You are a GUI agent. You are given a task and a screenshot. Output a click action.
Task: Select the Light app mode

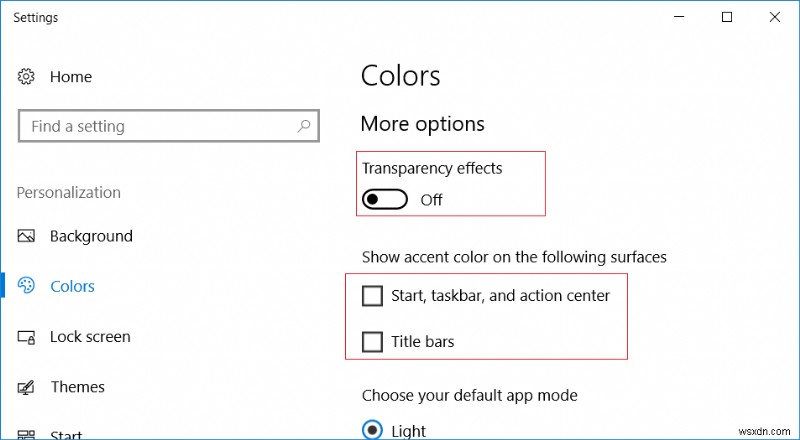372,430
